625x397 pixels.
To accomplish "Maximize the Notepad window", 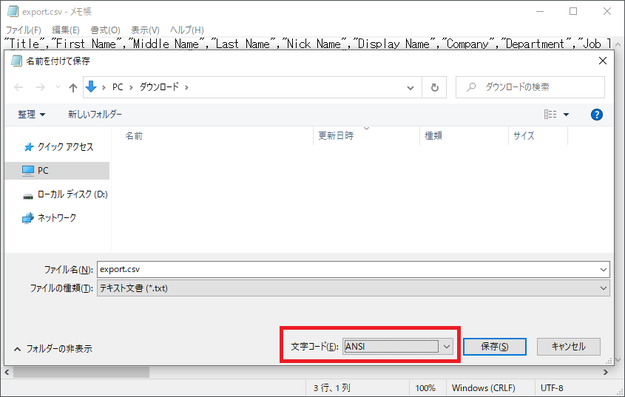I will tap(573, 11).
